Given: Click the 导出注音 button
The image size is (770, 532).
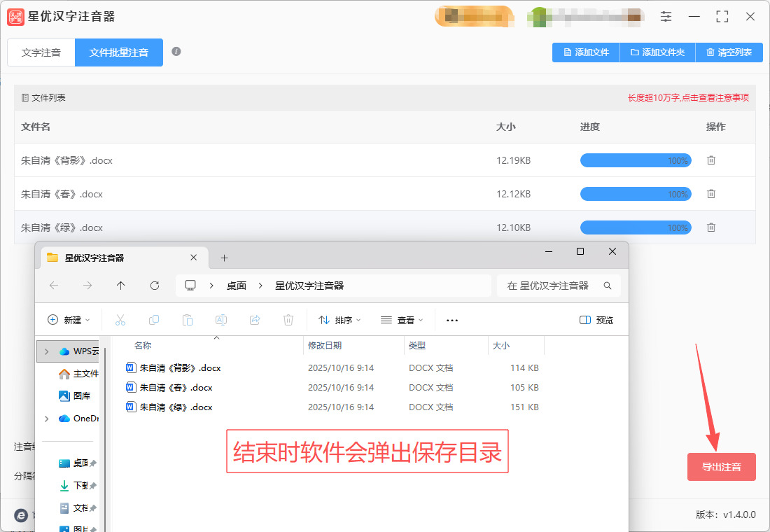Looking at the screenshot, I should tap(721, 467).
